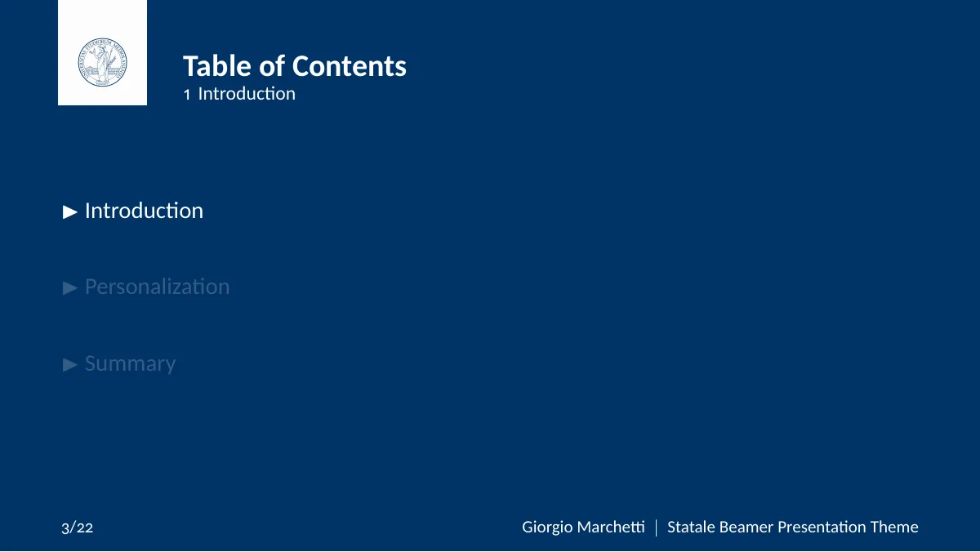
Task: Click the page counter 3/22
Action: tap(78, 528)
